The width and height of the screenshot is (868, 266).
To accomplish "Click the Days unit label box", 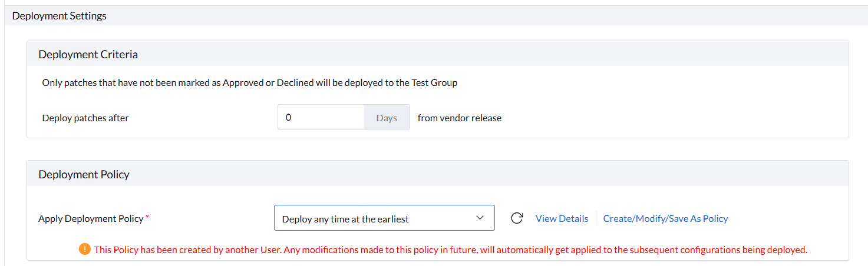I will [387, 118].
